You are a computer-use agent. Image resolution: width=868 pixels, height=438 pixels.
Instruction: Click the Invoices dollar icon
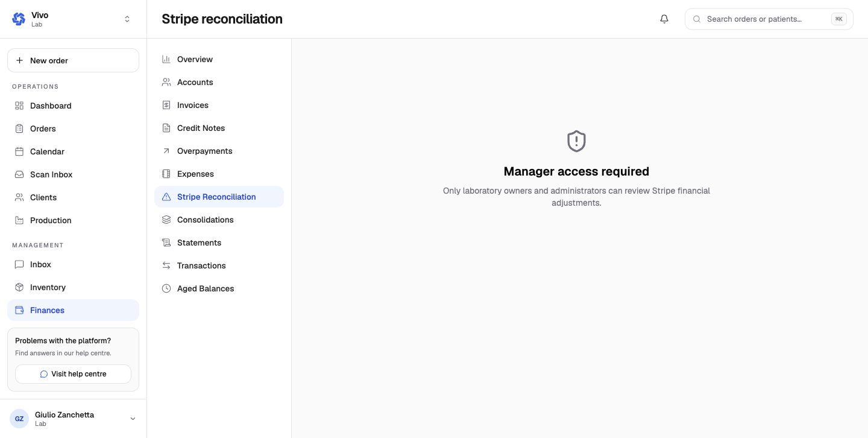point(166,105)
